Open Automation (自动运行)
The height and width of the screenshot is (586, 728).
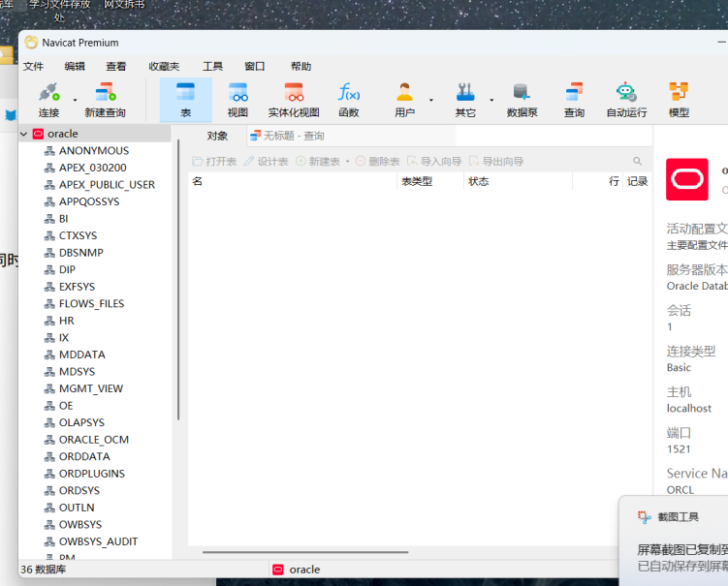626,100
